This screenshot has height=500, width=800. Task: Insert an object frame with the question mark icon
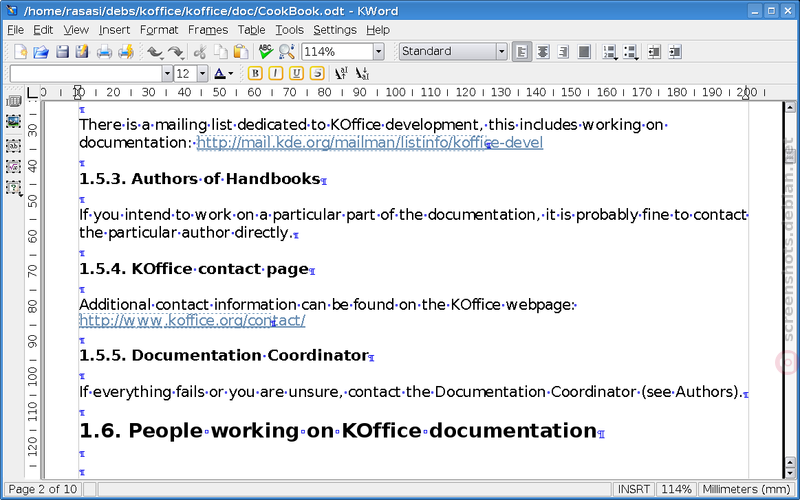tap(13, 187)
